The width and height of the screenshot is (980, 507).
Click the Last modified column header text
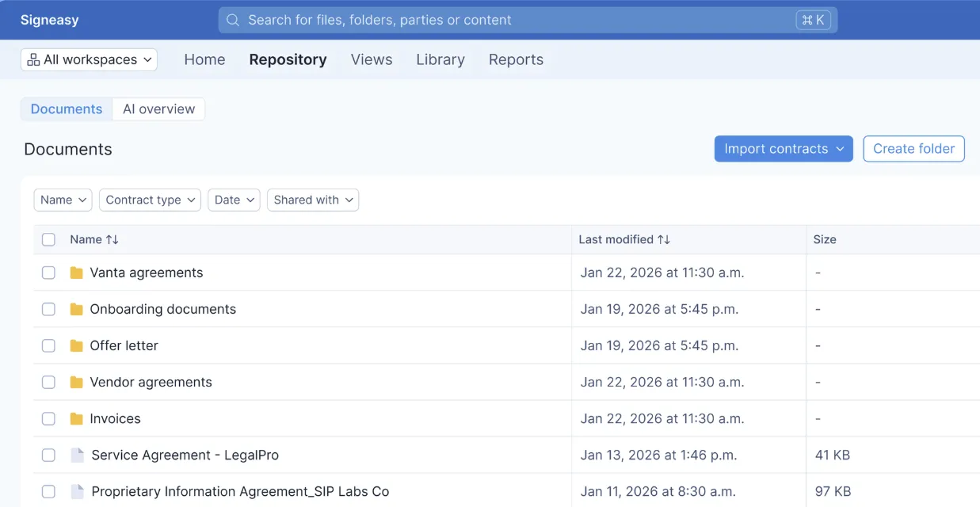tap(616, 239)
